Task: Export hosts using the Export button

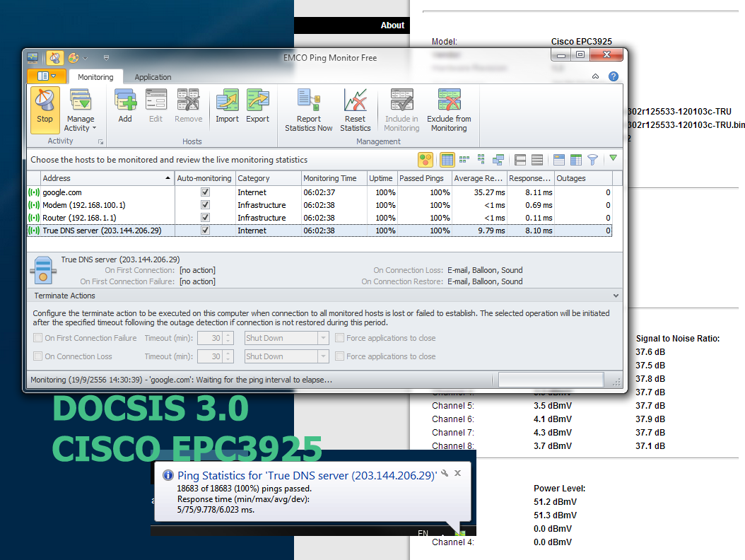Action: click(x=257, y=107)
